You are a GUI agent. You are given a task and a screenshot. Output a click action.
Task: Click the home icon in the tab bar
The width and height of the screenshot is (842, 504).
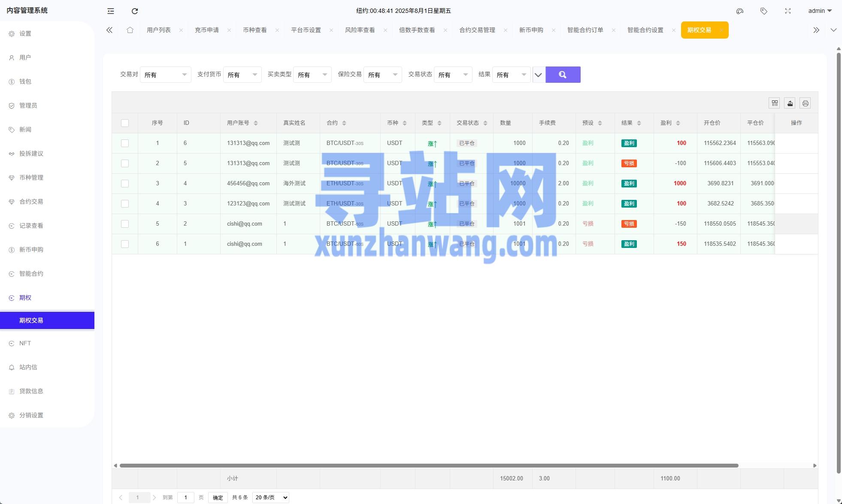pyautogui.click(x=130, y=30)
